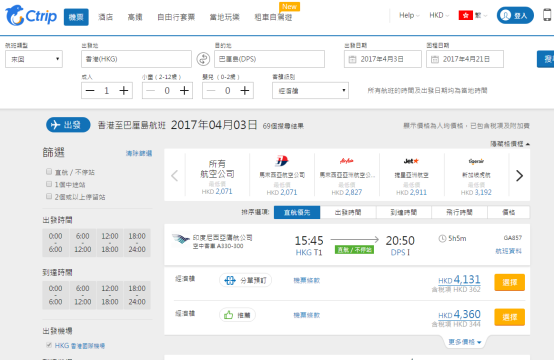Sort by departure time 出發時間
The image size is (554, 360).
pos(348,212)
